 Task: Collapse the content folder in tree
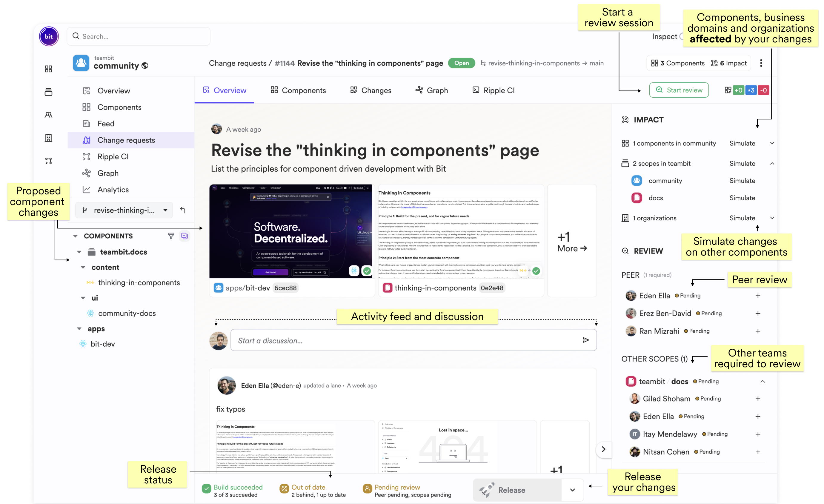tap(83, 267)
